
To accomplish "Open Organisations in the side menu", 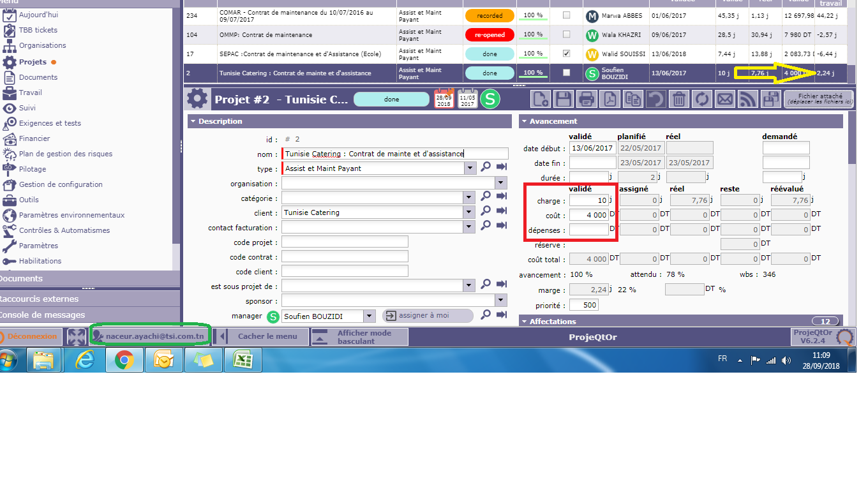I will coord(42,45).
